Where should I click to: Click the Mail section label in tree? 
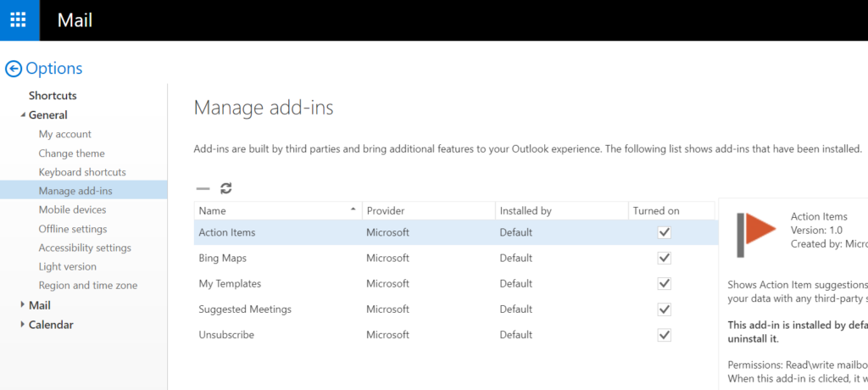[x=39, y=305]
